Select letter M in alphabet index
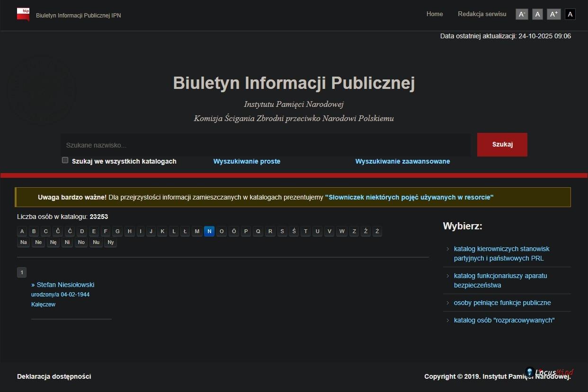588x392 pixels. click(x=197, y=231)
